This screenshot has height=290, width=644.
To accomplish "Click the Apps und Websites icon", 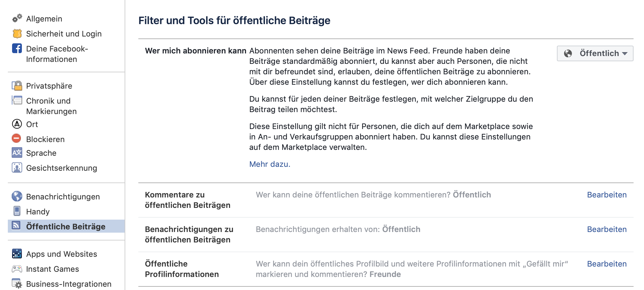I will pos(17,254).
